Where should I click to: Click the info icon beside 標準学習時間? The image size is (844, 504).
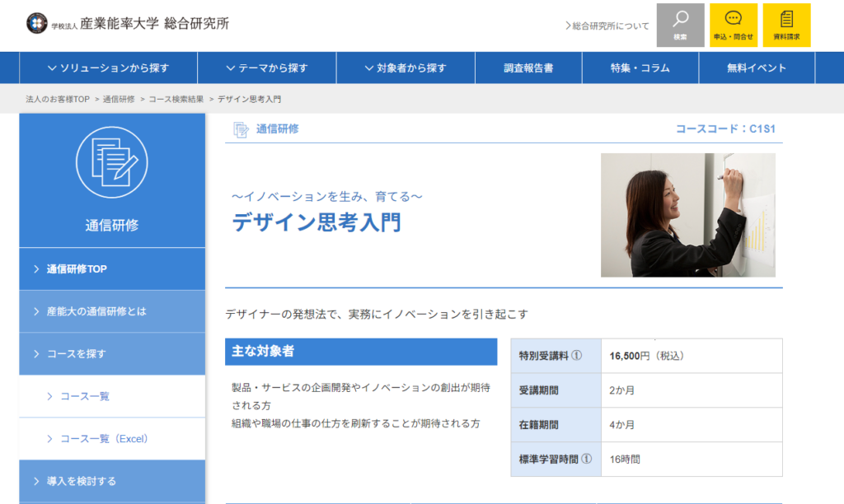(587, 459)
